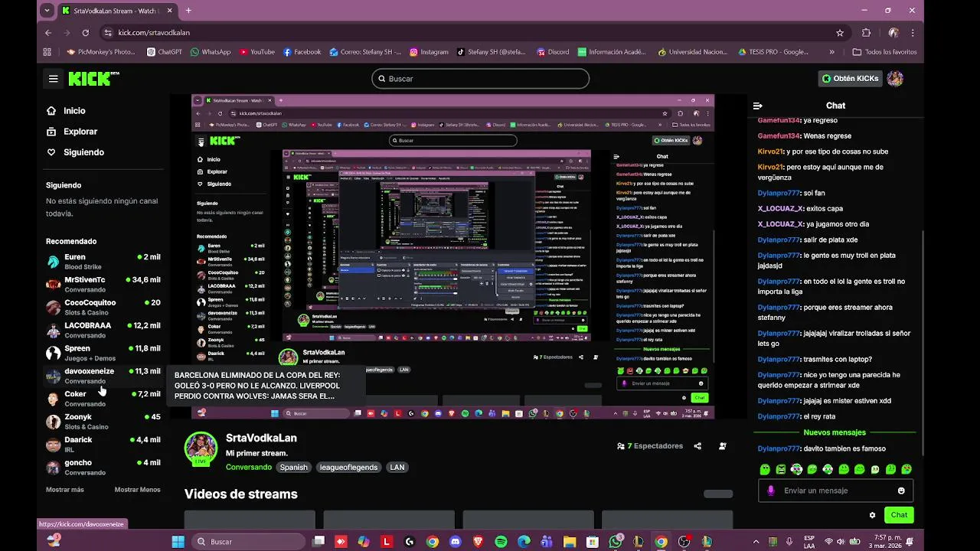
Task: Click Coker's avatar in recommended list
Action: pyautogui.click(x=53, y=399)
